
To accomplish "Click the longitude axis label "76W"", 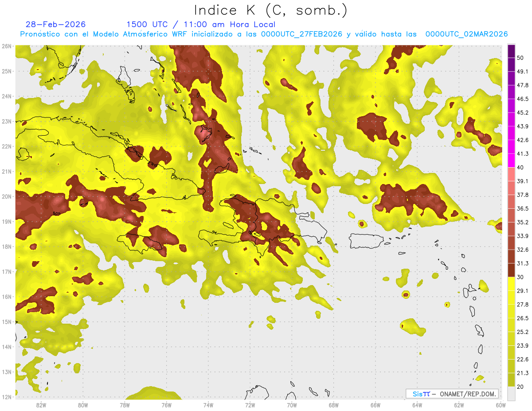I will click(167, 405).
